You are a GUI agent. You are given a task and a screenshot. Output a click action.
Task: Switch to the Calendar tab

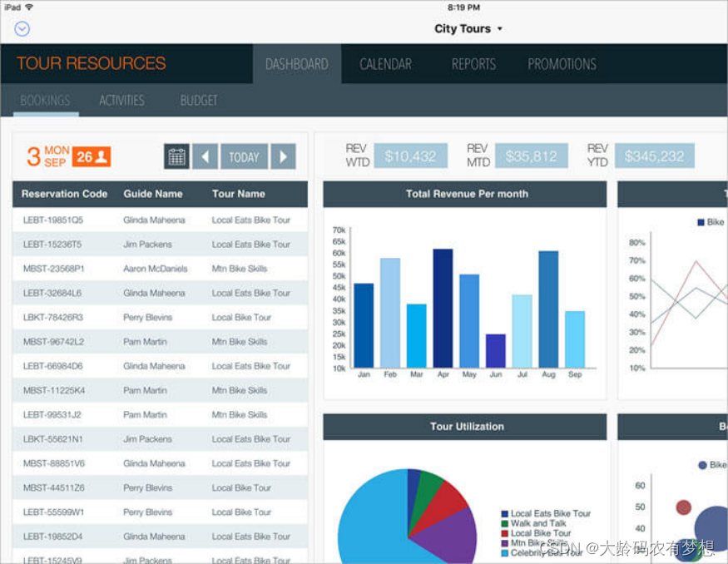point(385,64)
